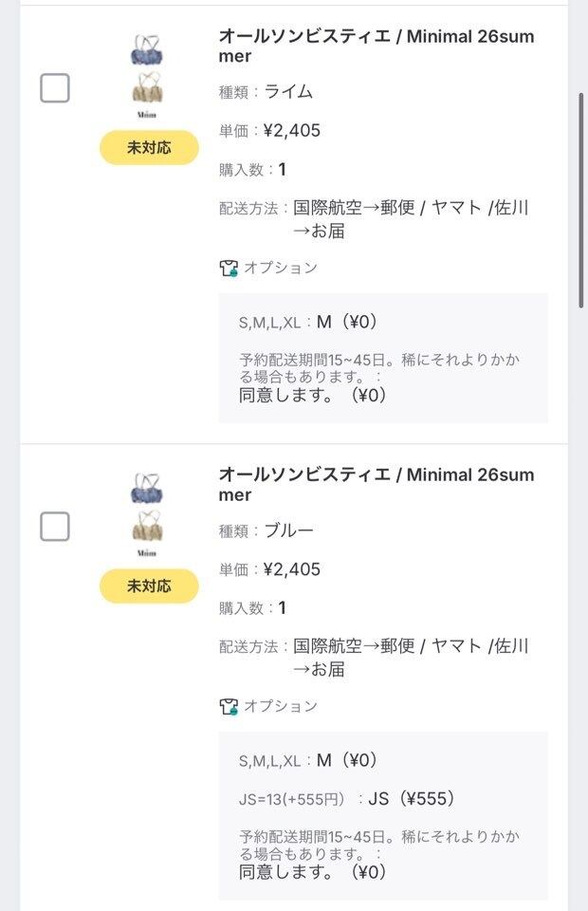Open the ライム item product thumbnail
This screenshot has height=911, width=588.
[x=147, y=76]
